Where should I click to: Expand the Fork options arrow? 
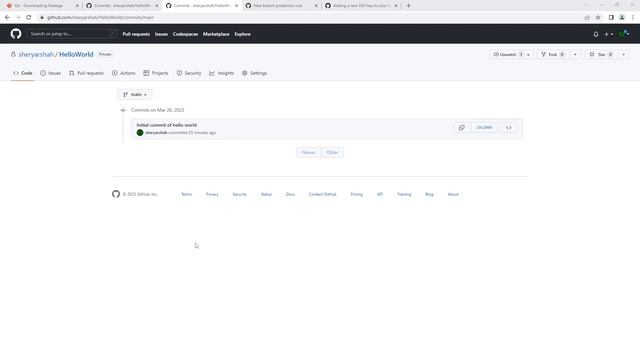[x=576, y=54]
